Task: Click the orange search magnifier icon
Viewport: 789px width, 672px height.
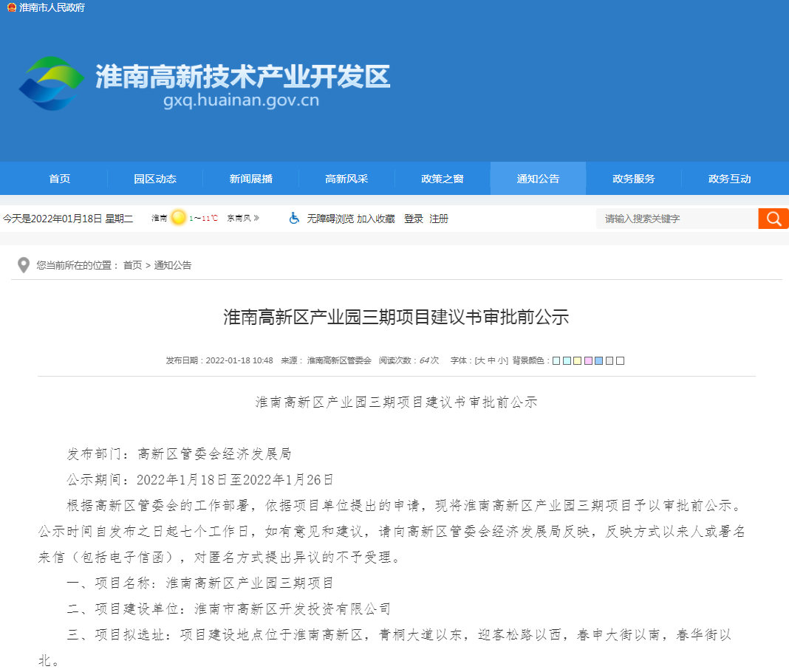Action: [x=773, y=218]
